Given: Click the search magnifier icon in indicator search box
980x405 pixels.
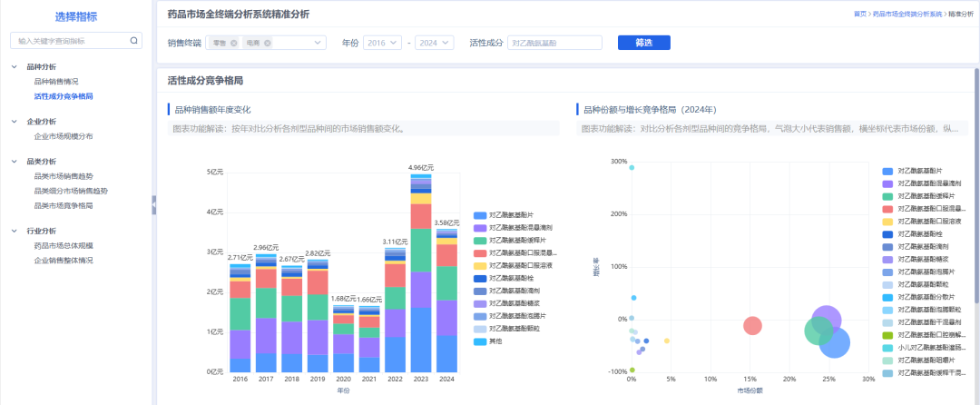Looking at the screenshot, I should pyautogui.click(x=133, y=41).
